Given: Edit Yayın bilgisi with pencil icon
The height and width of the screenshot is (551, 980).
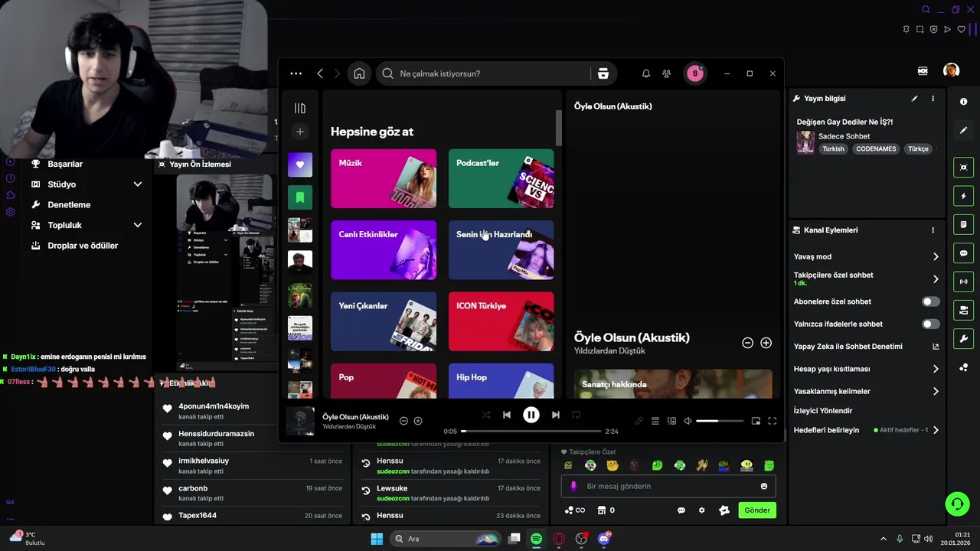Looking at the screenshot, I should pyautogui.click(x=914, y=99).
